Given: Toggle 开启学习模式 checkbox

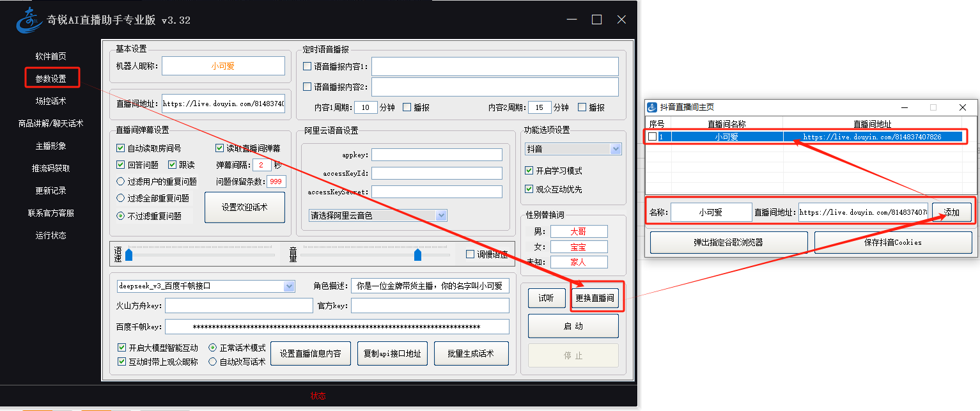Looking at the screenshot, I should (529, 171).
